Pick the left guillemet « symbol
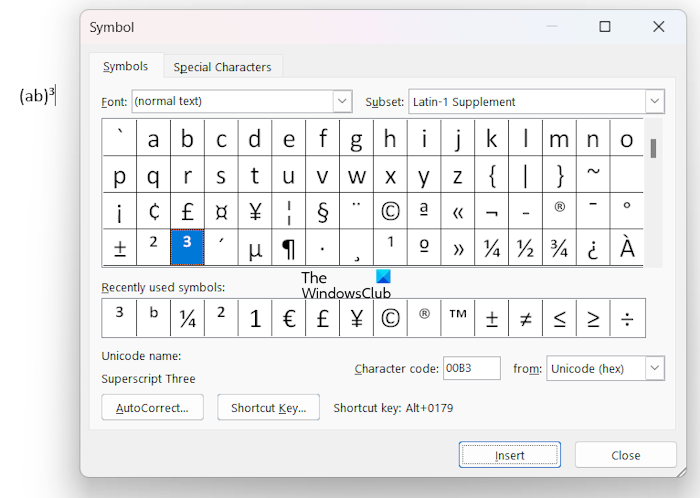The image size is (700, 498). click(458, 211)
